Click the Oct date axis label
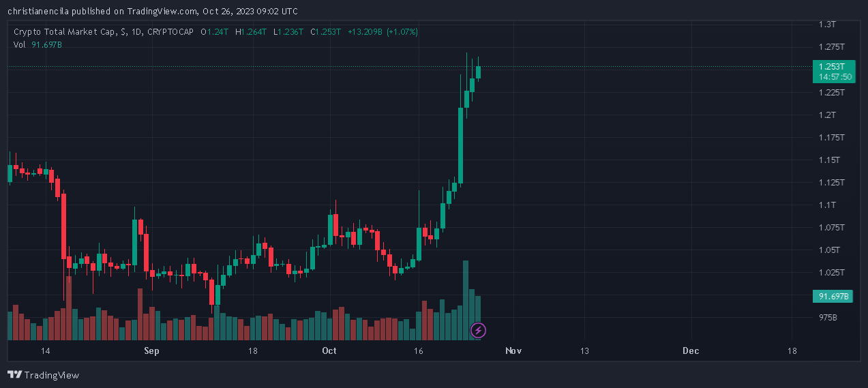Image resolution: width=868 pixels, height=388 pixels. point(329,350)
